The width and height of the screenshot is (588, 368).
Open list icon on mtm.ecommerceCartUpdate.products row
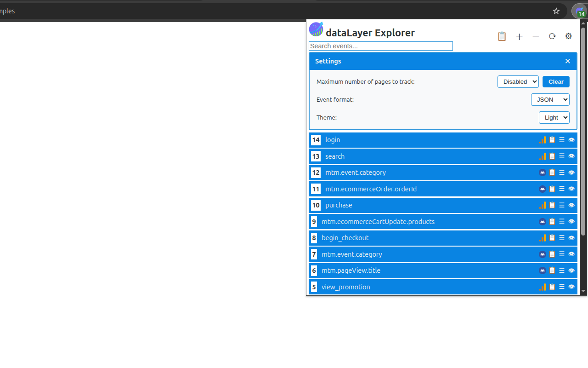point(562,222)
